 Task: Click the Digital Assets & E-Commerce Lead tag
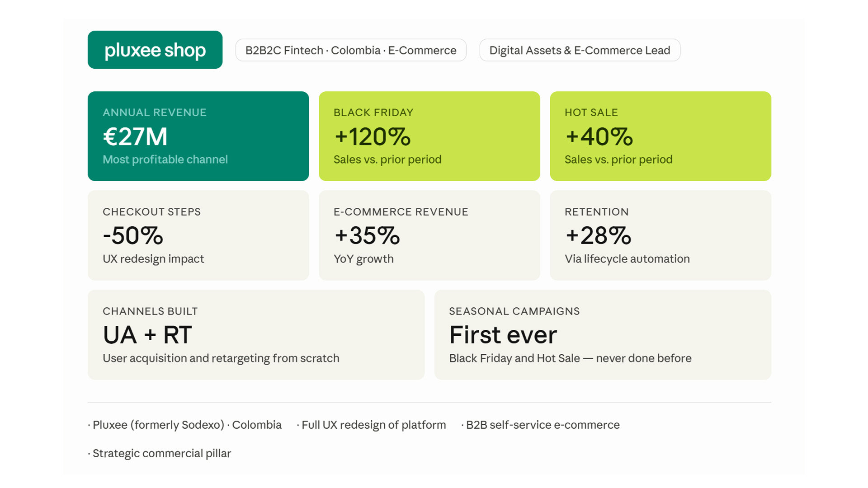click(x=579, y=50)
